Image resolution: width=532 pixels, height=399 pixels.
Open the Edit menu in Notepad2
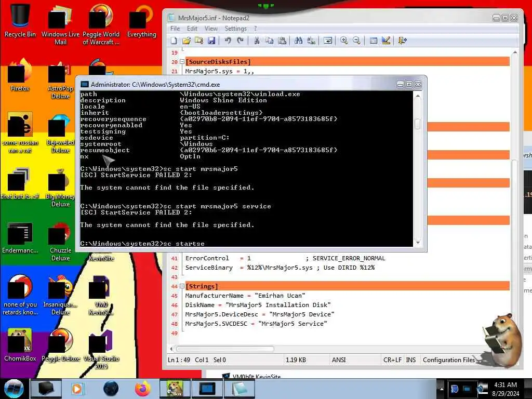click(x=192, y=29)
